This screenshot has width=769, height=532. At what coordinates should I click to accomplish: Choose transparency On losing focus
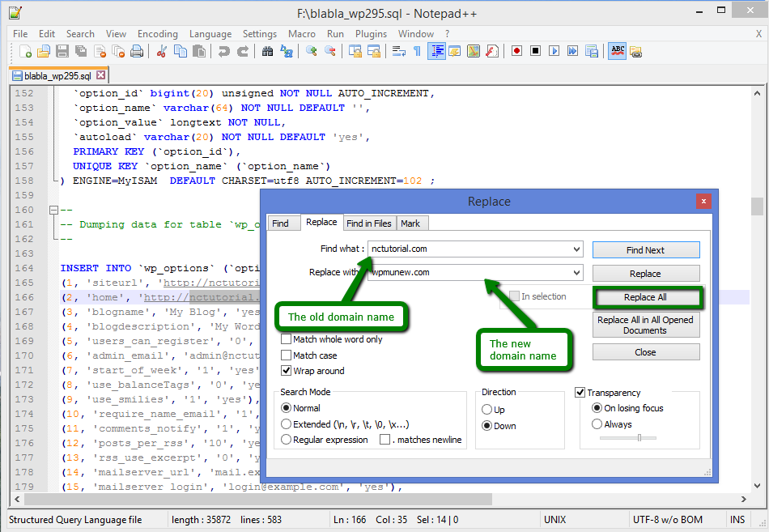[597, 408]
